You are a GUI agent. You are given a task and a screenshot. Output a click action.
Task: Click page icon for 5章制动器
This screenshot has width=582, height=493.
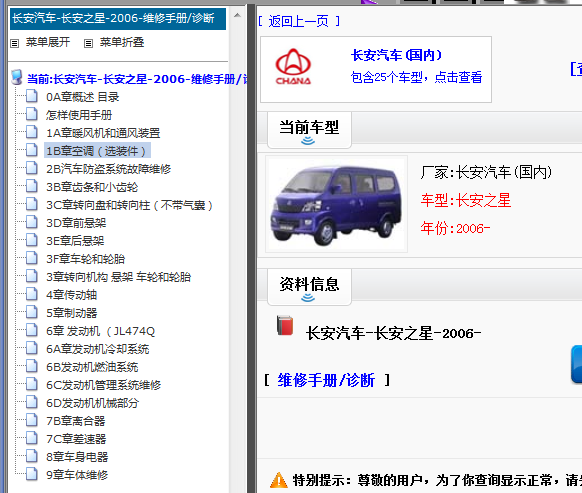32,312
